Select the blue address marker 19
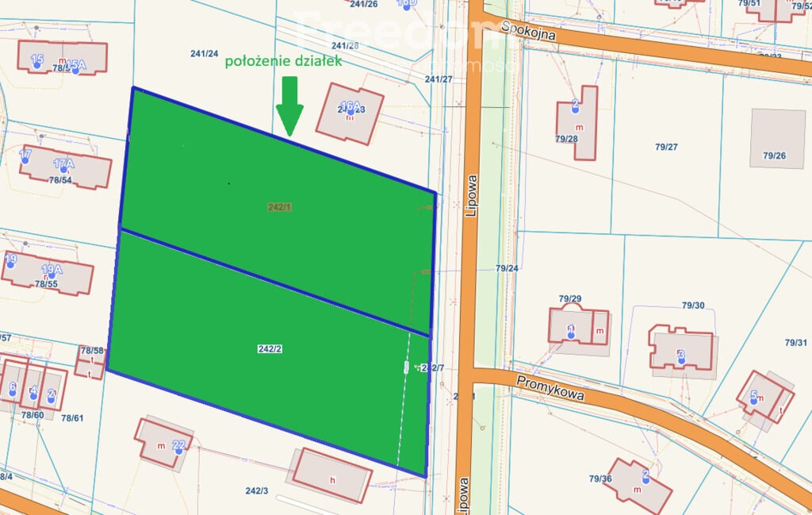The image size is (812, 515). (10, 259)
